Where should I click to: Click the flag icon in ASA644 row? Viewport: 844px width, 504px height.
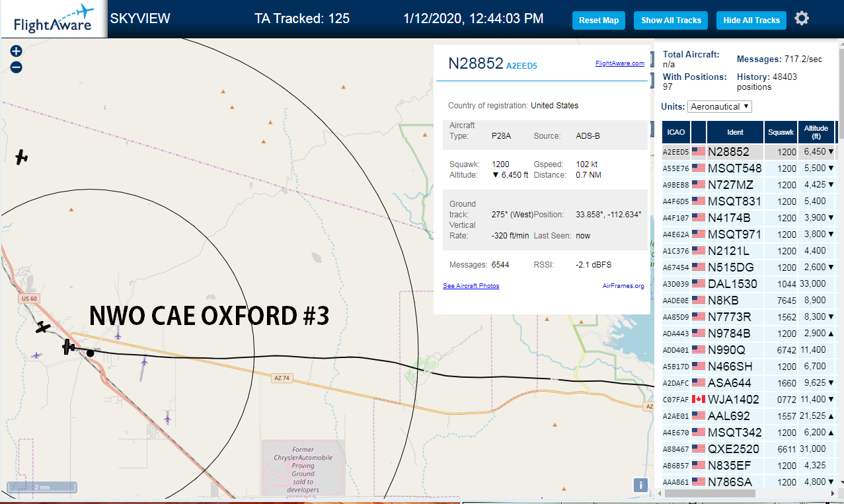(699, 382)
